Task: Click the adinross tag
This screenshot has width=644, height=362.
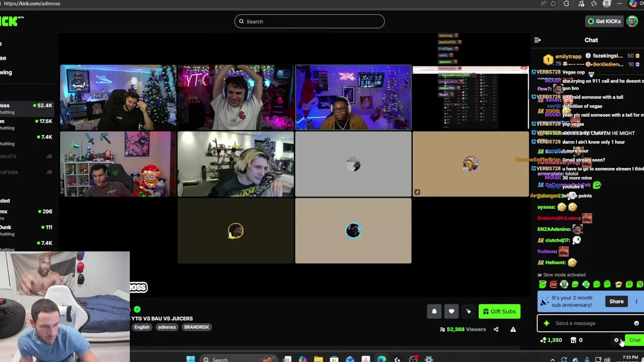Action: pos(167,327)
